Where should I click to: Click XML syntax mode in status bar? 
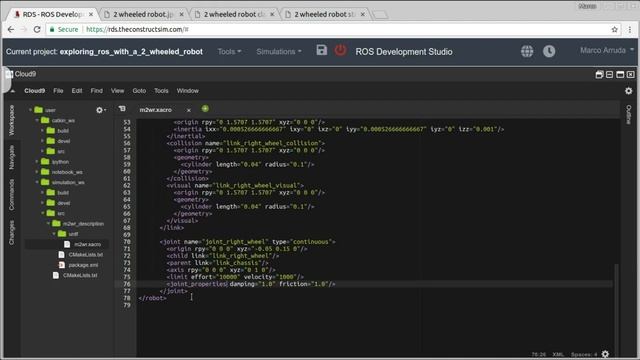coord(558,354)
